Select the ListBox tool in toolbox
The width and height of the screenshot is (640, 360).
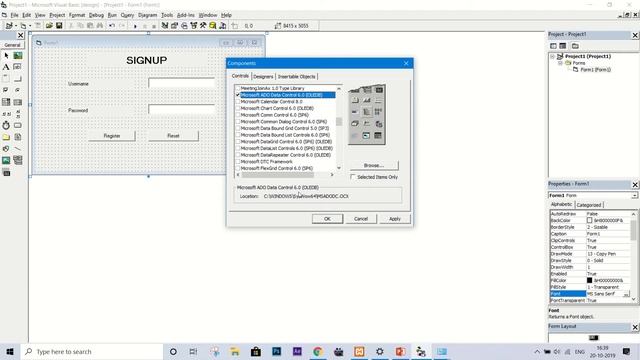coord(18,102)
